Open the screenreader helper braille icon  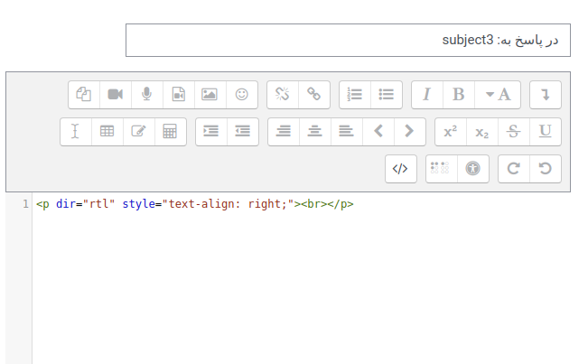442,169
